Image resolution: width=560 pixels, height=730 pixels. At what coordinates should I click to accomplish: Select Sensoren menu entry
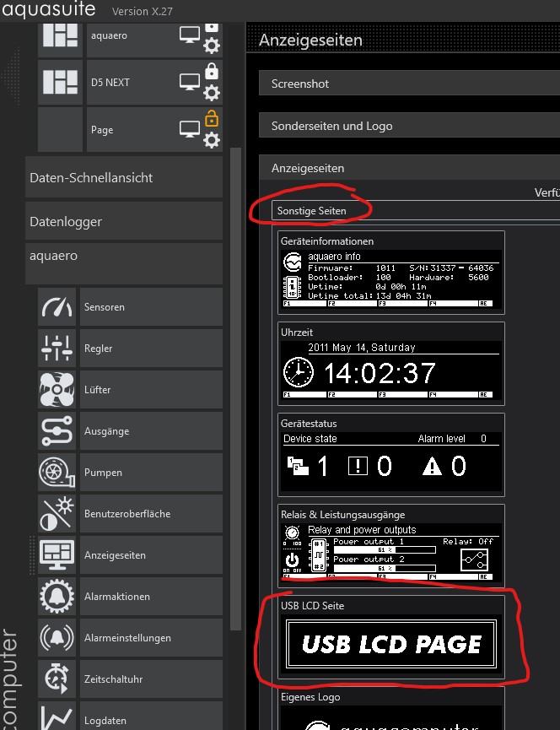(151, 307)
